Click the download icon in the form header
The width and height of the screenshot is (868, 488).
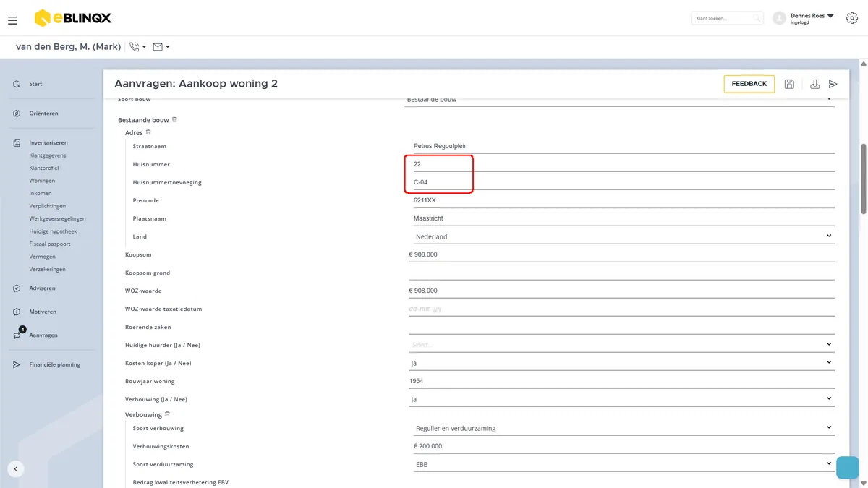point(814,84)
